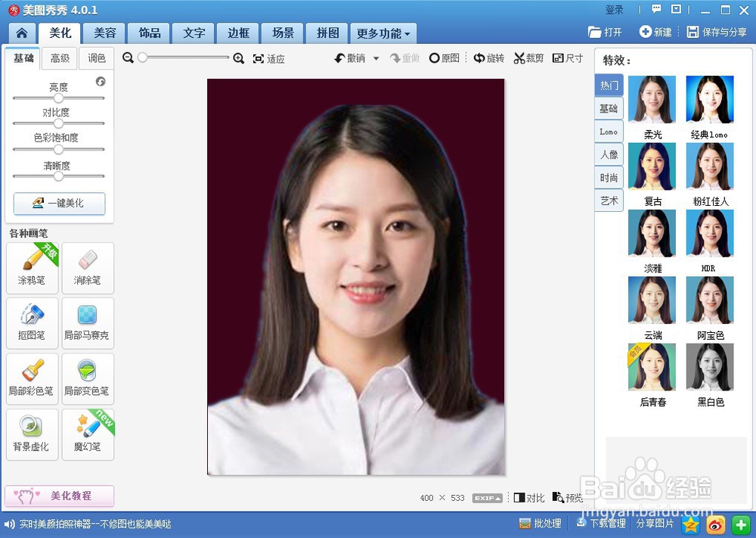Open 下载管理 download manager
756x538 pixels.
pyautogui.click(x=601, y=524)
